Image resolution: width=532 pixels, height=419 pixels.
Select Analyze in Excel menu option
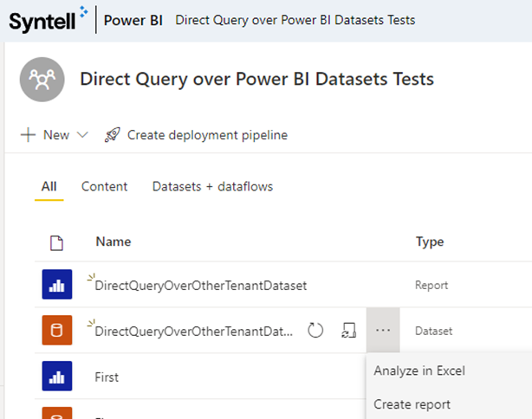[x=419, y=371]
